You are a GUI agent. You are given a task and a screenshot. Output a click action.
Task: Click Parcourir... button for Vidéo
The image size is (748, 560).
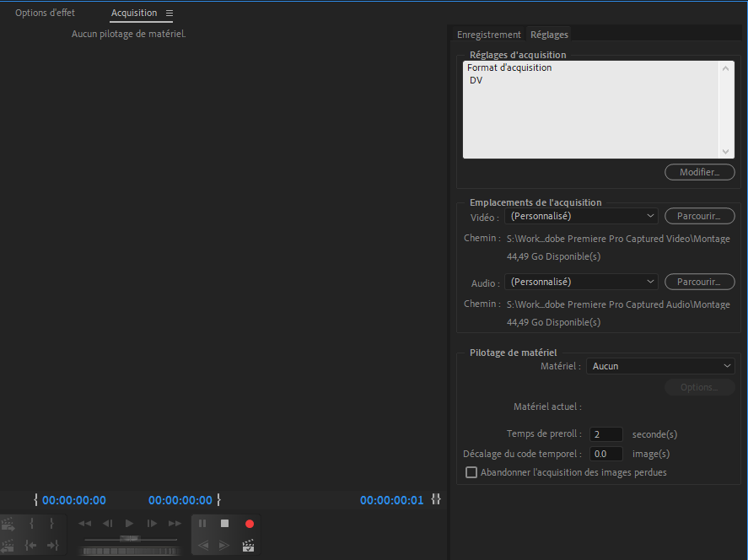coord(699,216)
